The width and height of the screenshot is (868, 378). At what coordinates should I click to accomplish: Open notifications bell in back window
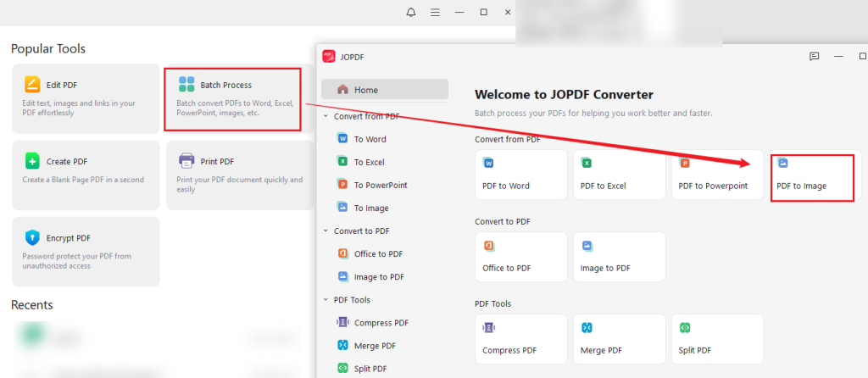coord(411,12)
